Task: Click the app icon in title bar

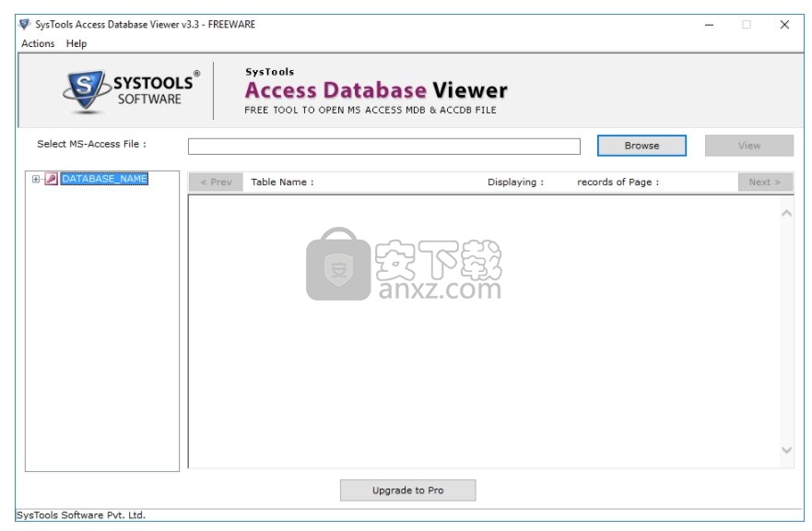Action: [x=24, y=24]
